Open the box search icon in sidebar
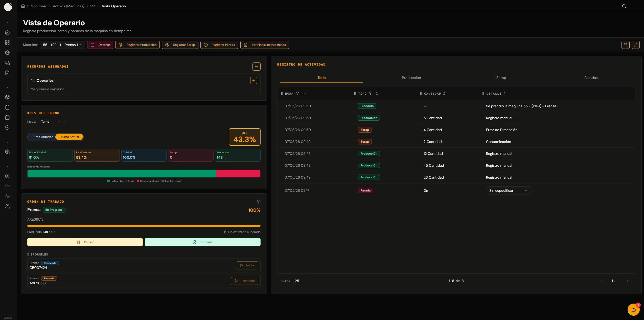The height and width of the screenshot is (320, 644). (x=7, y=152)
